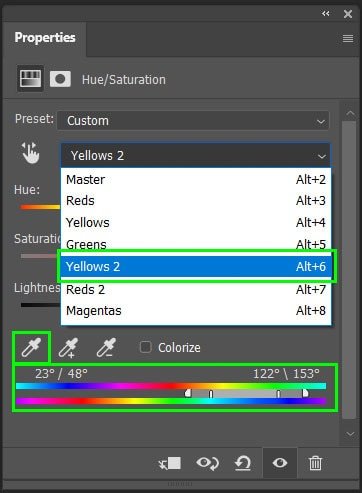Click the Lightness slider track
The image size is (362, 493).
click(40, 305)
